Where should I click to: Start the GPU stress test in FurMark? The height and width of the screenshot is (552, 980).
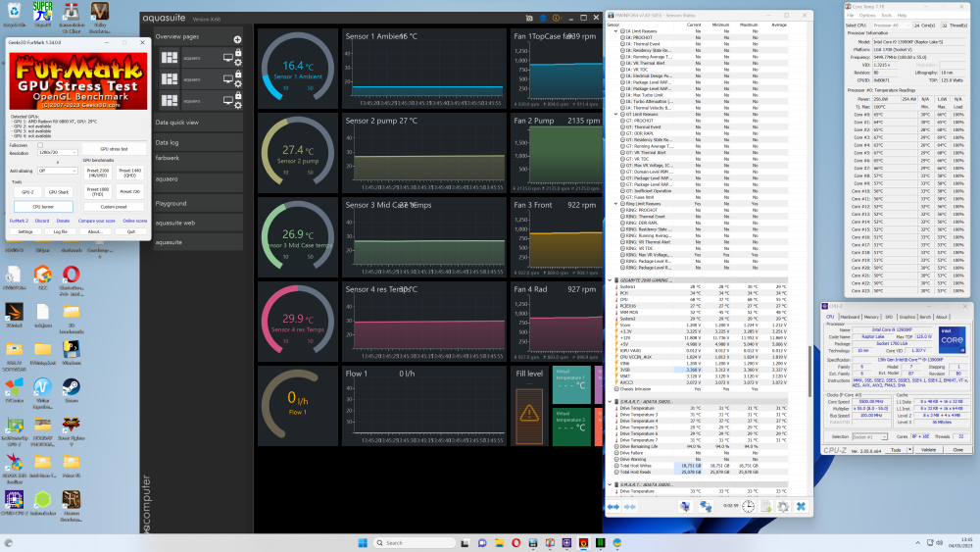coord(114,149)
